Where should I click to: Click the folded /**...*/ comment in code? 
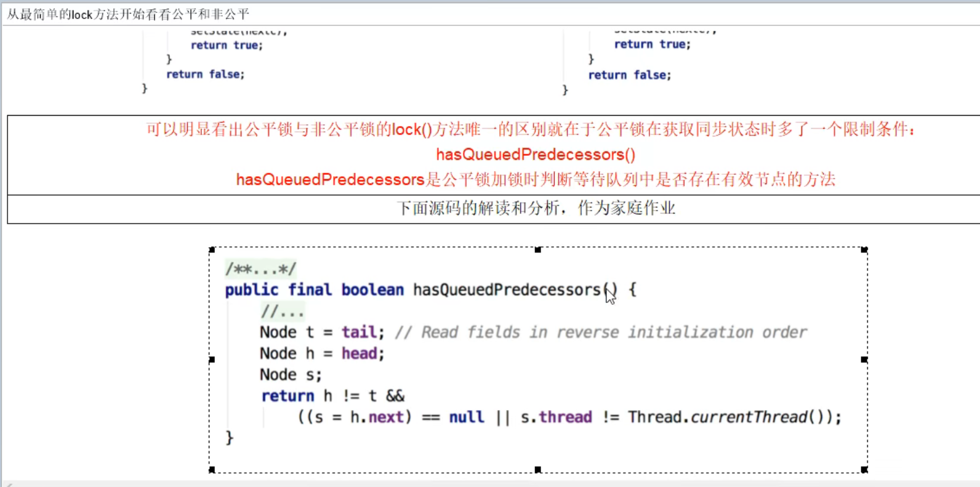pos(260,269)
